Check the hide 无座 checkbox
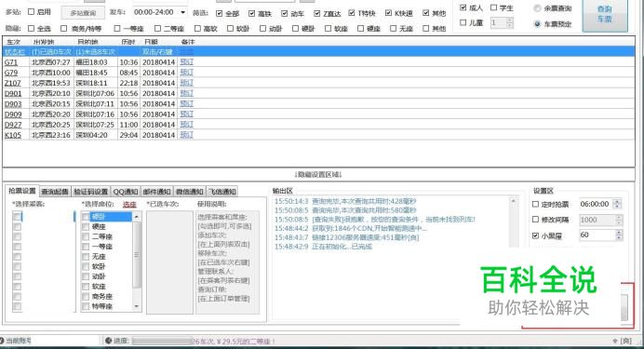Viewport: 644px width, 349px height. pos(394,28)
